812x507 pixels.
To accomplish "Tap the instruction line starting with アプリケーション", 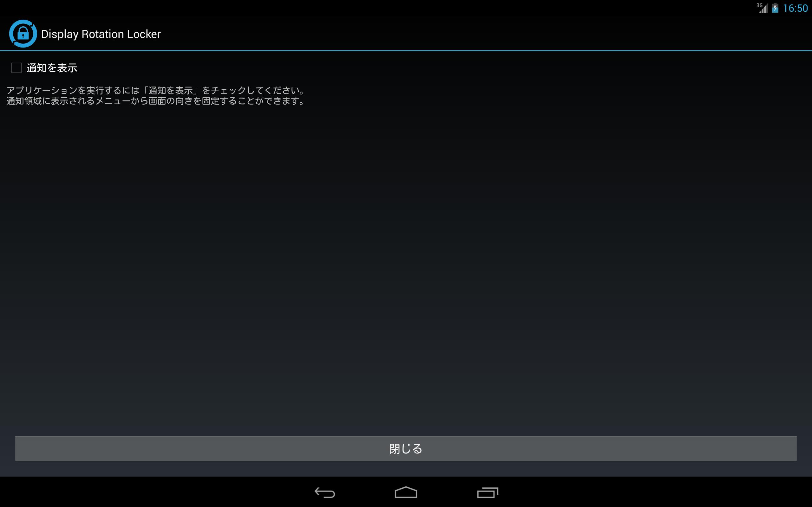I will pyautogui.click(x=156, y=90).
